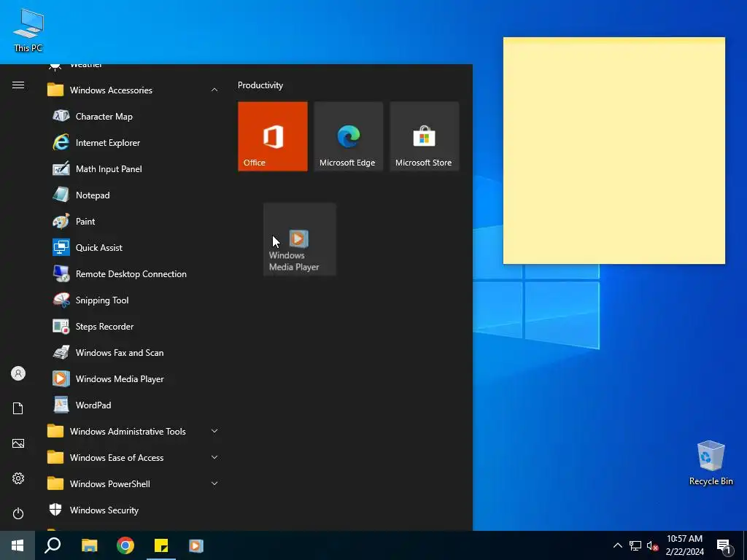
Task: Open Windows Media Player from the taskbar
Action: (196, 545)
